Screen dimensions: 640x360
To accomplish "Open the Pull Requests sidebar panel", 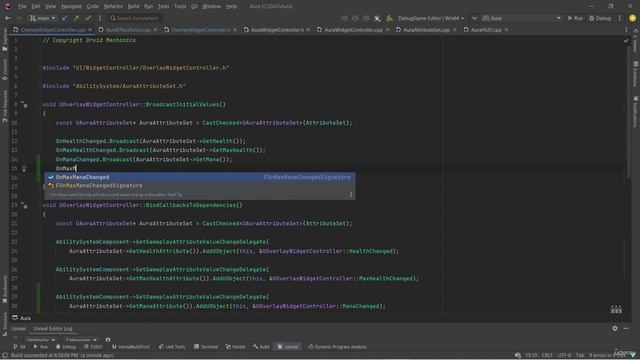I will 5,107.
